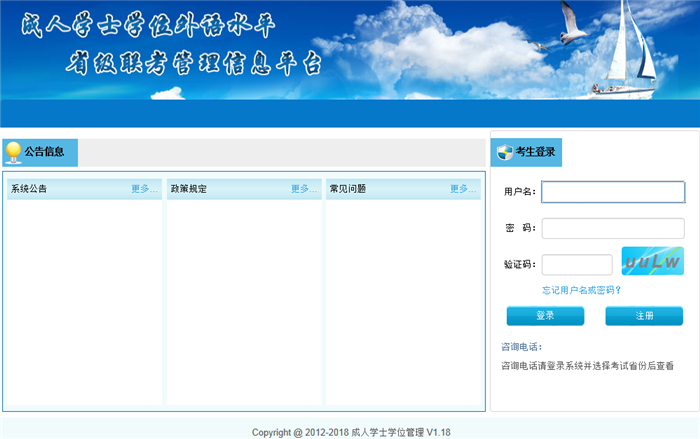The height and width of the screenshot is (439, 700).
Task: Select the 系统公告 section header
Action: (29, 189)
